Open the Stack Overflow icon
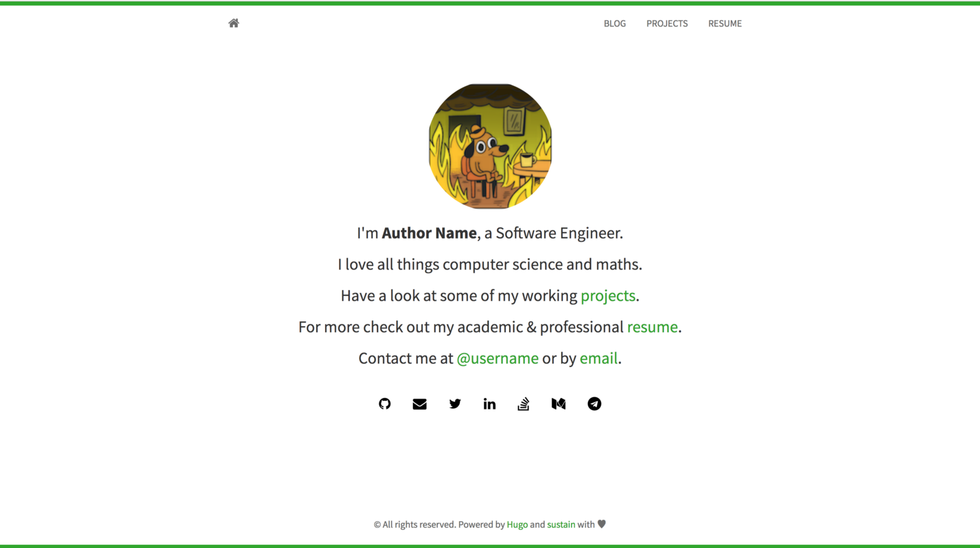Viewport: 980px width, 548px height. [524, 403]
